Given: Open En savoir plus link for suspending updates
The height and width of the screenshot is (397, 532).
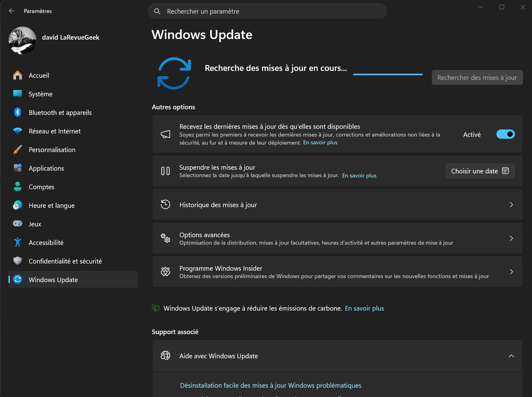Looking at the screenshot, I should tap(359, 176).
